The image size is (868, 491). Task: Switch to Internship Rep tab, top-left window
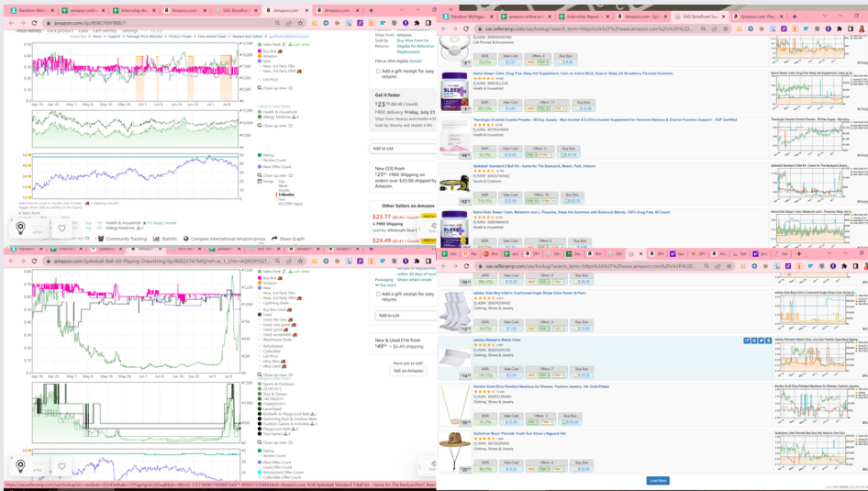(133, 10)
